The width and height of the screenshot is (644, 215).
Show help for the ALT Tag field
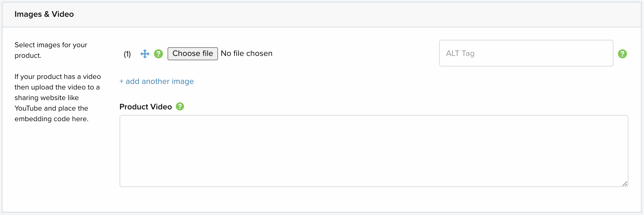(x=622, y=54)
